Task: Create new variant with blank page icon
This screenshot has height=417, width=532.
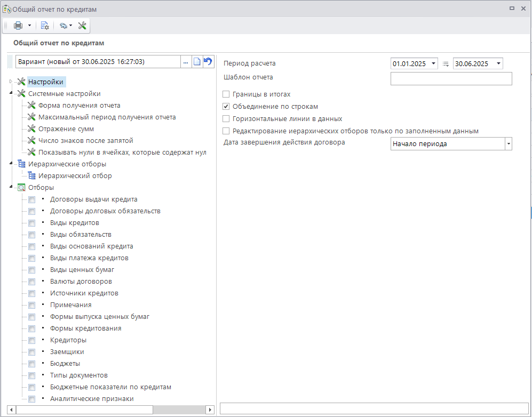Action: pyautogui.click(x=197, y=62)
